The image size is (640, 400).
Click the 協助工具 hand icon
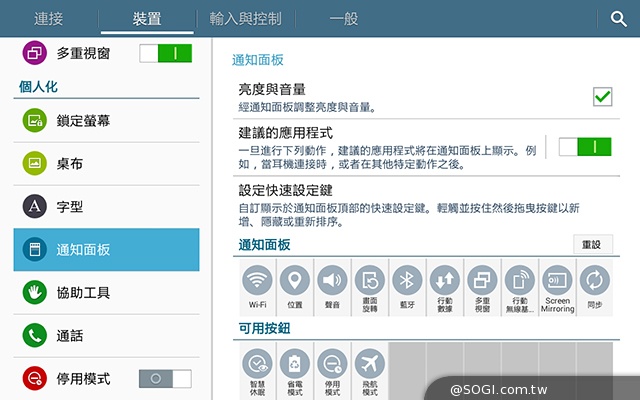pyautogui.click(x=35, y=293)
